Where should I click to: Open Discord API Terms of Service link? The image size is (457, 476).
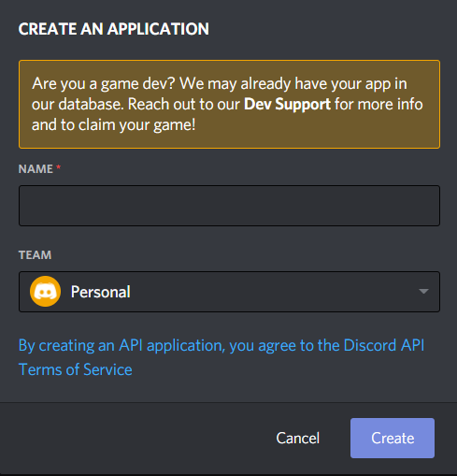pos(221,357)
